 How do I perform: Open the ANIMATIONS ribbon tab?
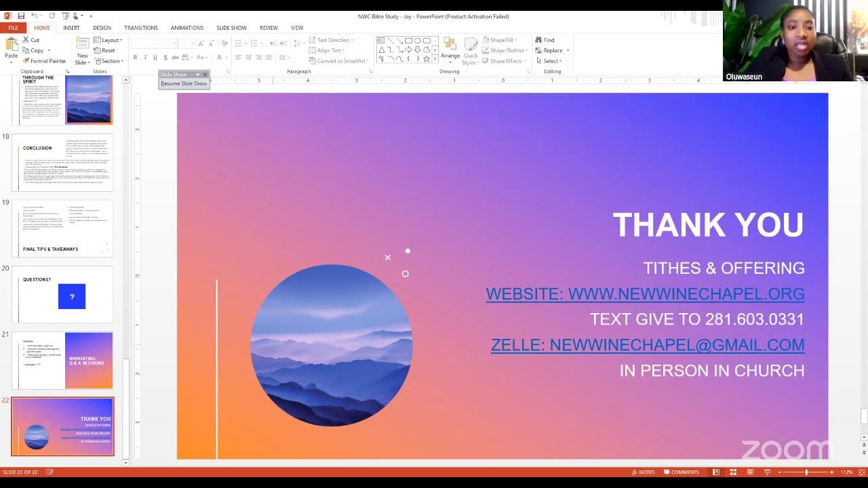186,28
